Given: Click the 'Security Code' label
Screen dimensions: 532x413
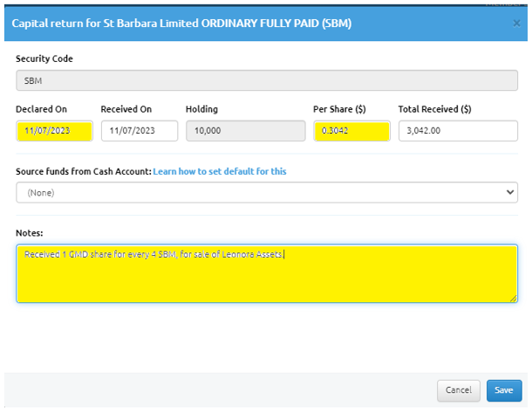Looking at the screenshot, I should tap(44, 59).
